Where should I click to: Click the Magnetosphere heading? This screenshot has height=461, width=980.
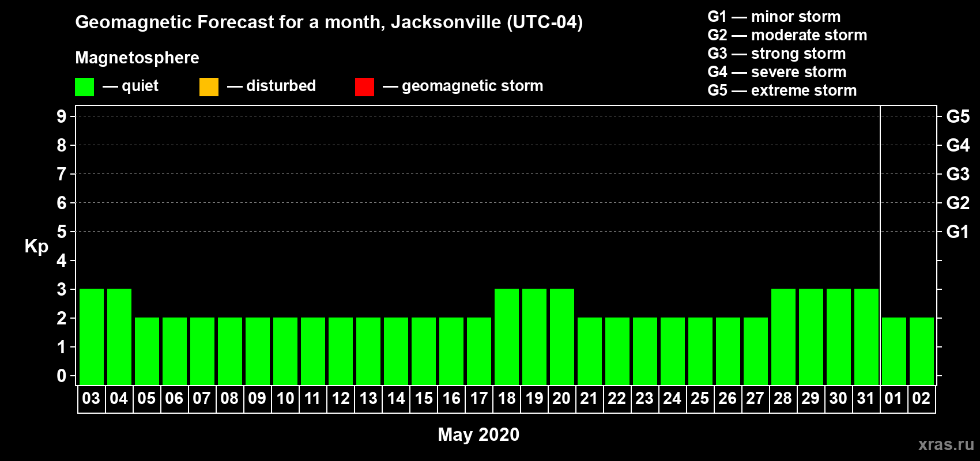pyautogui.click(x=137, y=58)
